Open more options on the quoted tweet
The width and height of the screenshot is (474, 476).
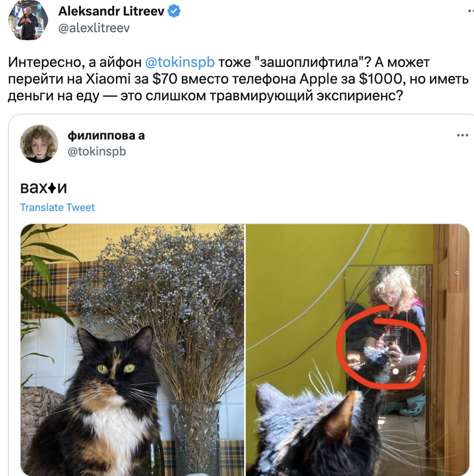(x=463, y=135)
